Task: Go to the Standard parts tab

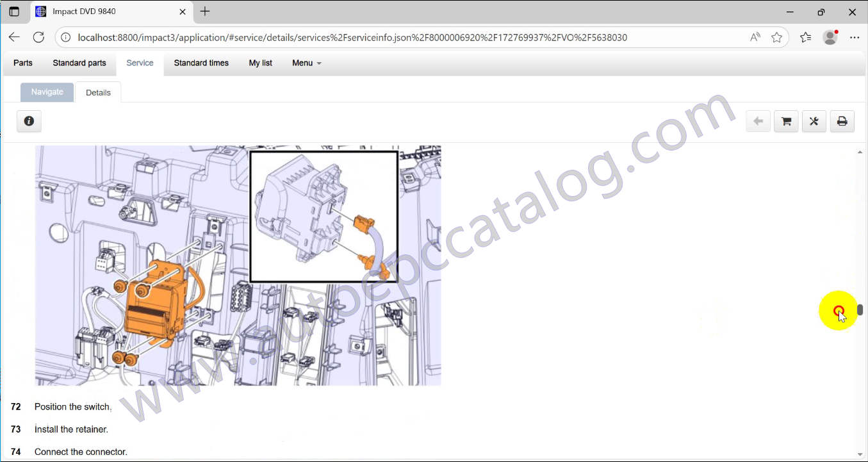Action: click(79, 63)
